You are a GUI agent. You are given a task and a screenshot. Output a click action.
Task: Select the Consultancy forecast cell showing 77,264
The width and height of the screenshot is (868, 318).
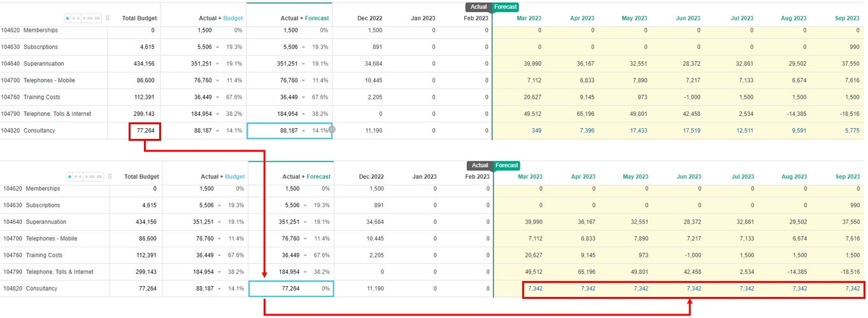coord(290,288)
